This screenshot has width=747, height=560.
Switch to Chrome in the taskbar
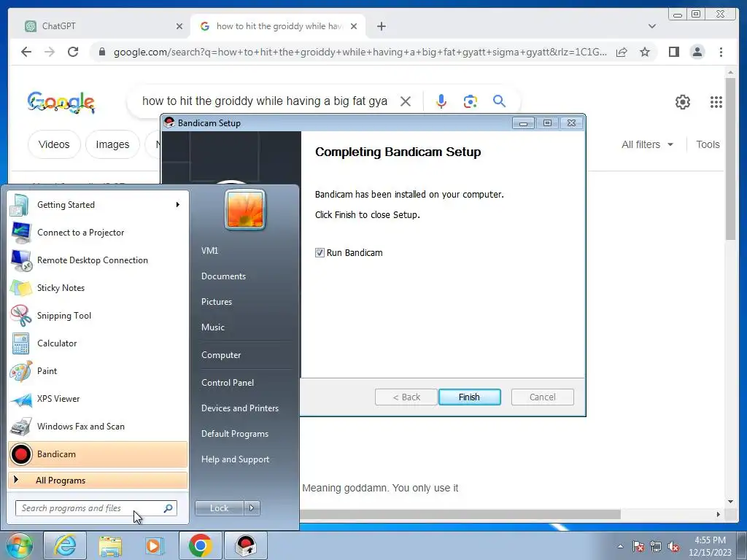click(200, 545)
